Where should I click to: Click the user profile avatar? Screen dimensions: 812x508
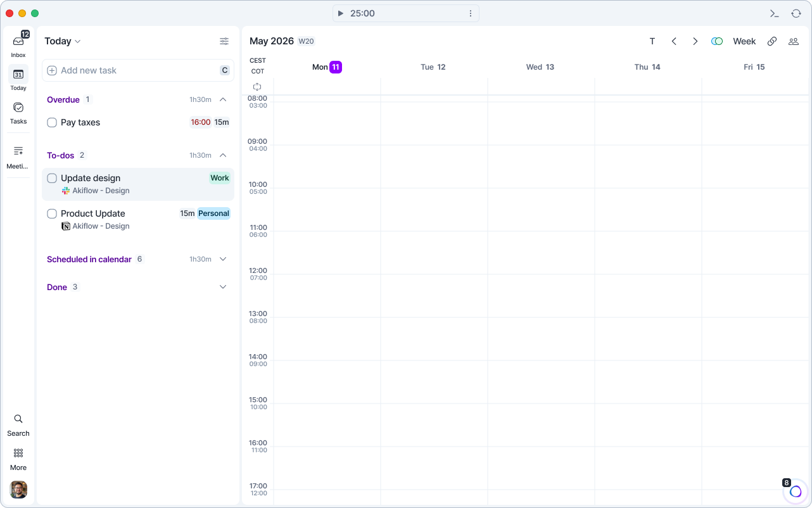coord(18,490)
